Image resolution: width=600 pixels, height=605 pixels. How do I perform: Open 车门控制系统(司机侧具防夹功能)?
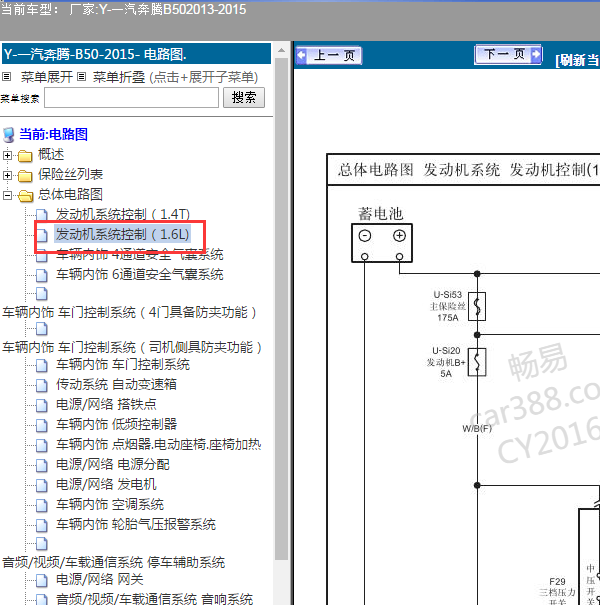coord(132,347)
